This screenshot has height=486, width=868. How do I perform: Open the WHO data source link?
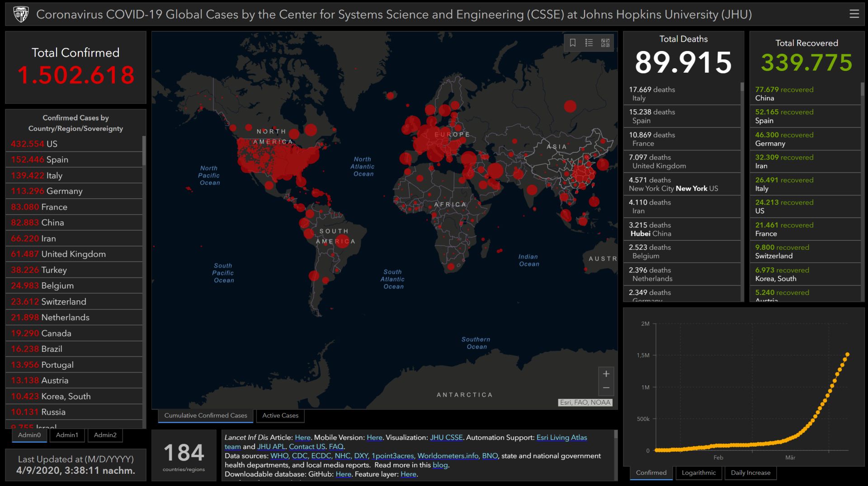pos(279,456)
